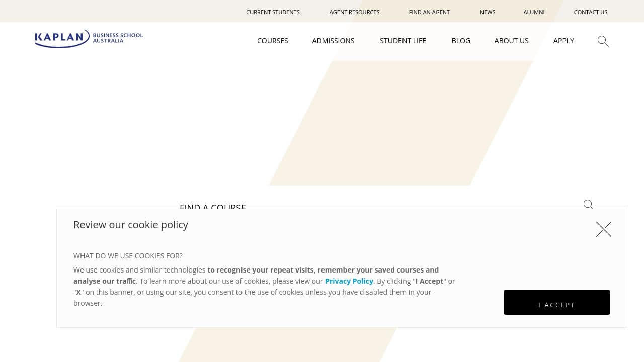Open the header search icon
Viewport: 644px width, 362px height.
click(602, 41)
